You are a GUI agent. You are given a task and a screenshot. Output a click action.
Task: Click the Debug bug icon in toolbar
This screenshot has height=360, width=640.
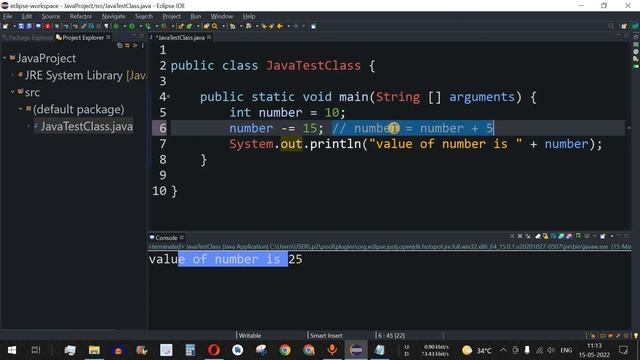[x=116, y=26]
